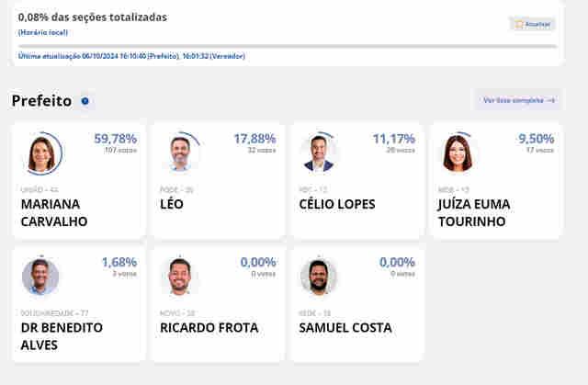
Task: Click the RICARDO FROTA candidate name
Action: click(209, 328)
